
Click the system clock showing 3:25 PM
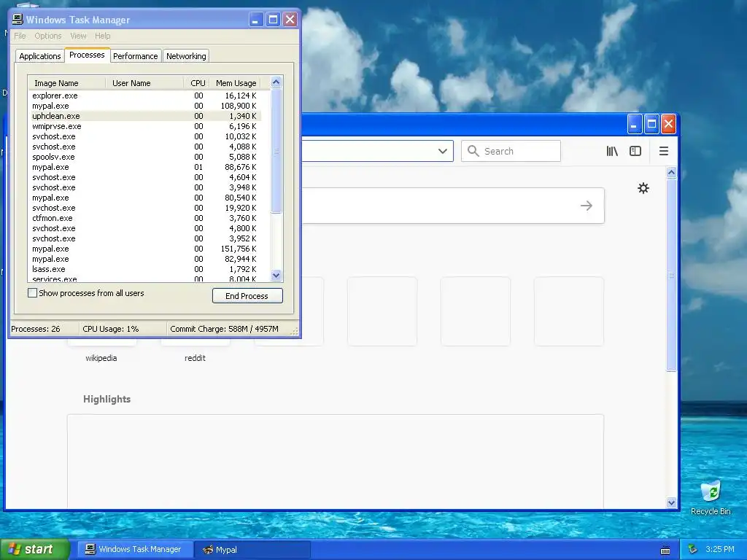[x=720, y=549]
